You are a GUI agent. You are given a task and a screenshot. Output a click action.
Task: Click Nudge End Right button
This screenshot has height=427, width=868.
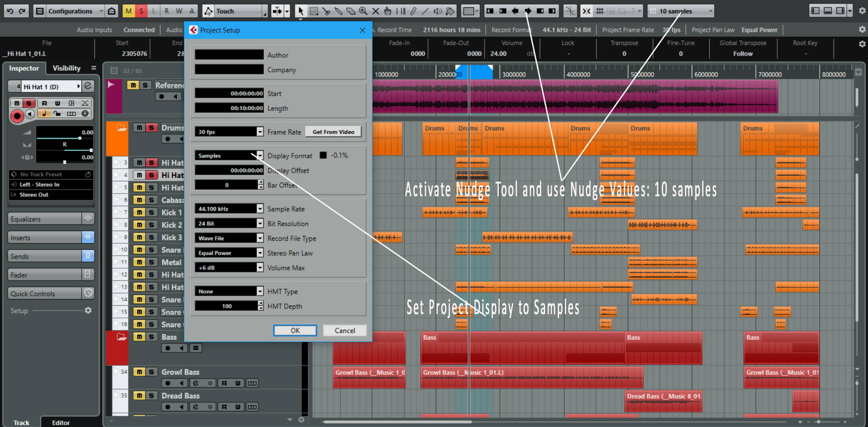[552, 11]
